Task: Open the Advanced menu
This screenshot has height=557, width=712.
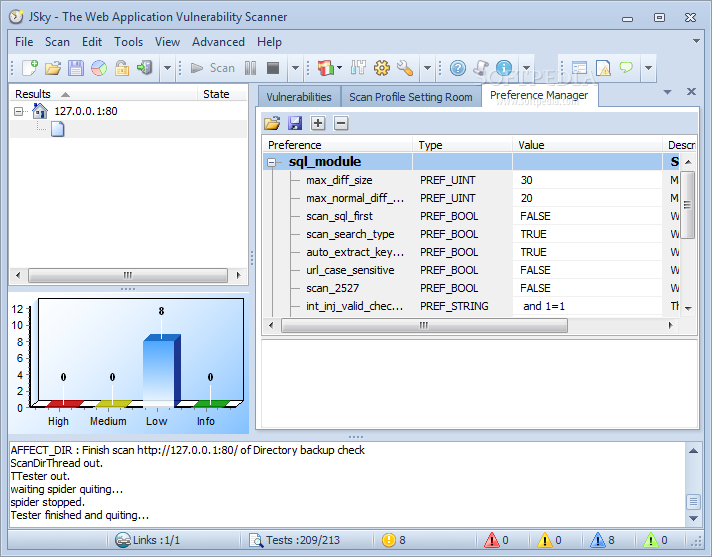Action: 218,42
